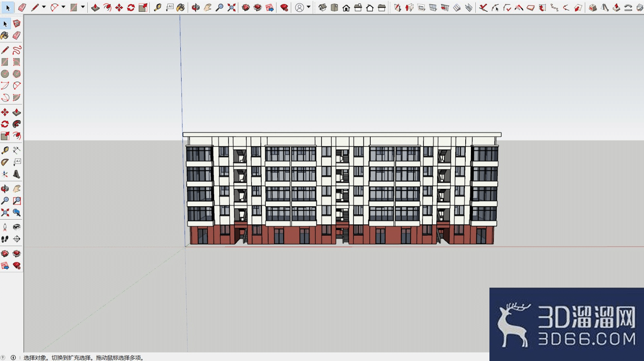644x361 pixels.
Task: Activate Follow Me tool in left palette
Action: pos(17,124)
